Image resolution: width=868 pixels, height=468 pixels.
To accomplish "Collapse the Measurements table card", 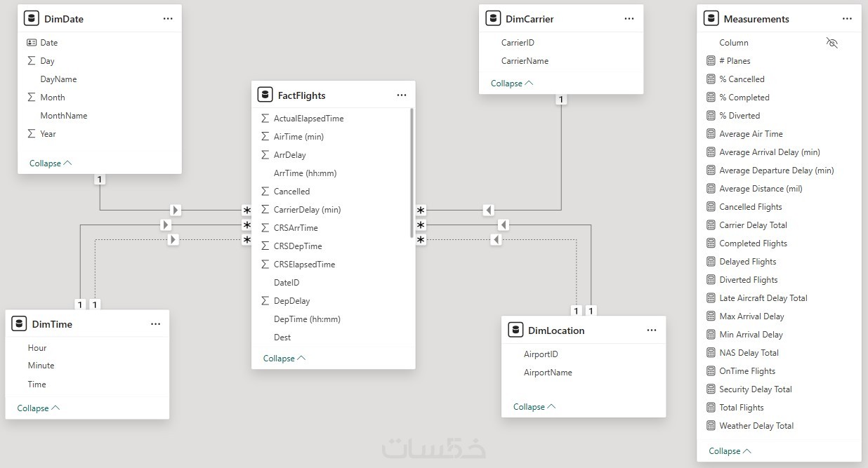I will [730, 451].
